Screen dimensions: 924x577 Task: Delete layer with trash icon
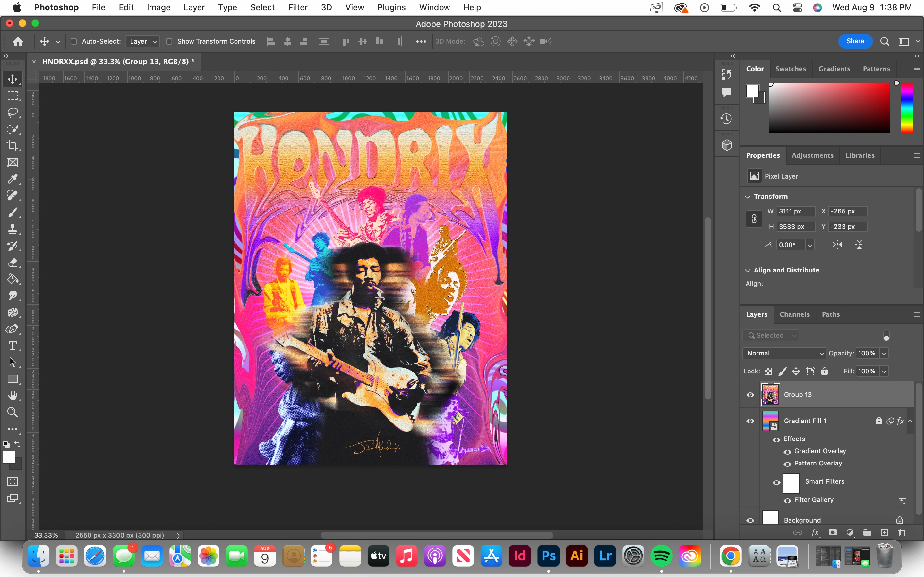[902, 533]
